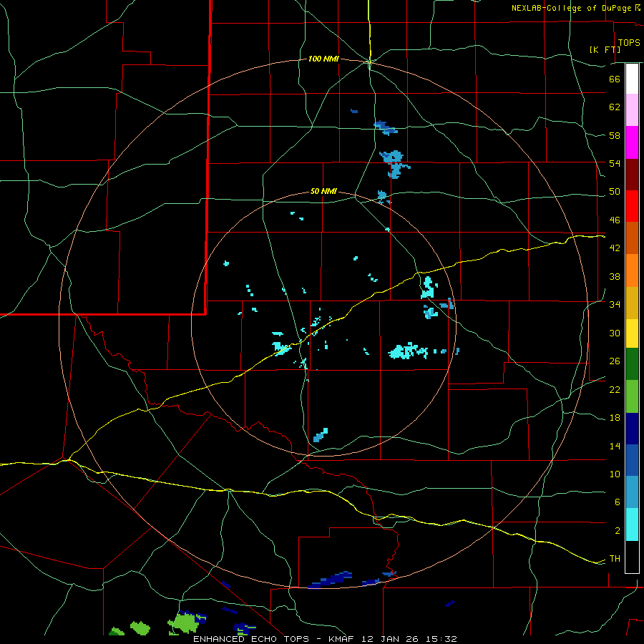
Task: Click the '54' legend value
Action: [x=615, y=163]
